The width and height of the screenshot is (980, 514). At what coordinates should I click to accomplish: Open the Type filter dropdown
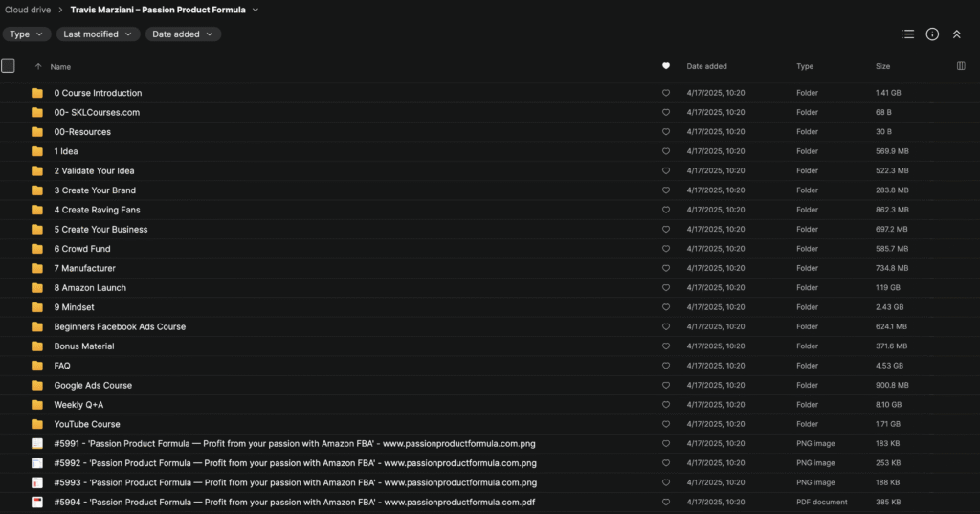[27, 34]
